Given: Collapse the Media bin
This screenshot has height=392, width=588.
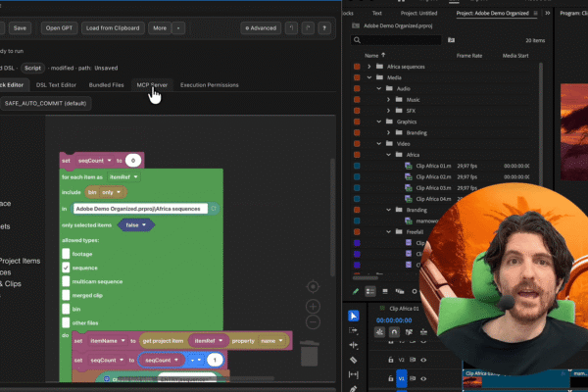Looking at the screenshot, I should point(369,77).
